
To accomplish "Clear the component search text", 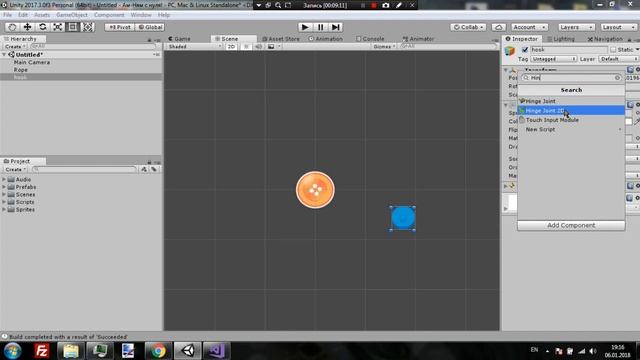I will (x=617, y=78).
